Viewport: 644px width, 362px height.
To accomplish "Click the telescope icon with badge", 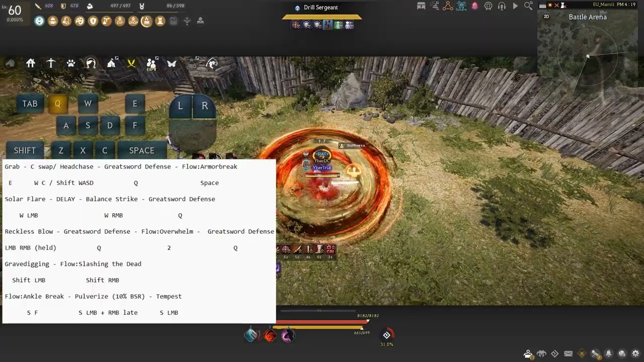I will pyautogui.click(x=595, y=354).
